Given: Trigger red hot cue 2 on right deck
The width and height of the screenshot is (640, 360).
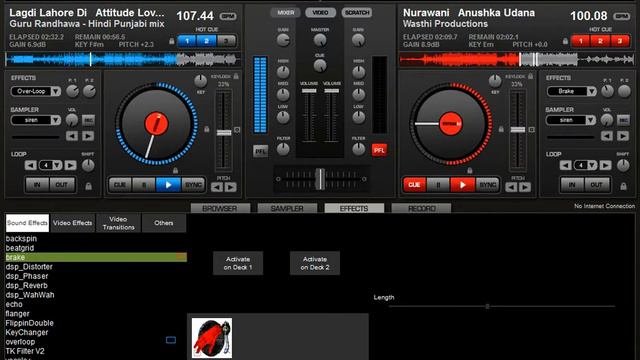Looking at the screenshot, I should [x=600, y=41].
